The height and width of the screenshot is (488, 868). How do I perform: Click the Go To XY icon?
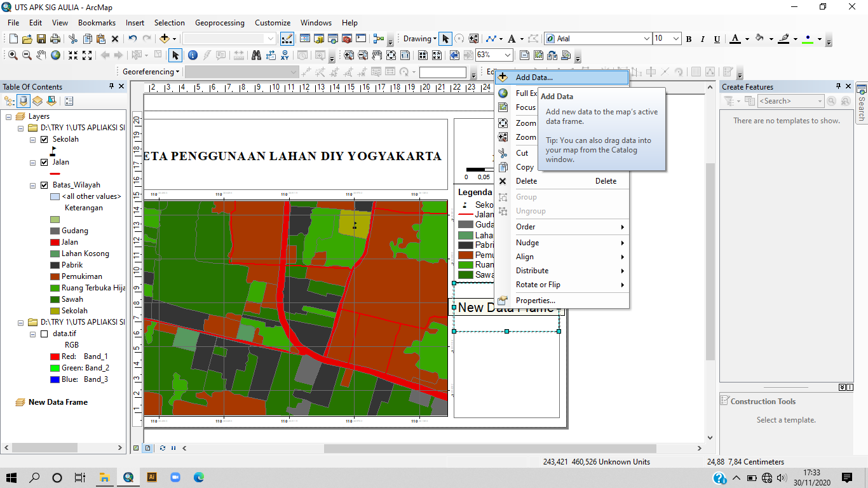tap(285, 55)
